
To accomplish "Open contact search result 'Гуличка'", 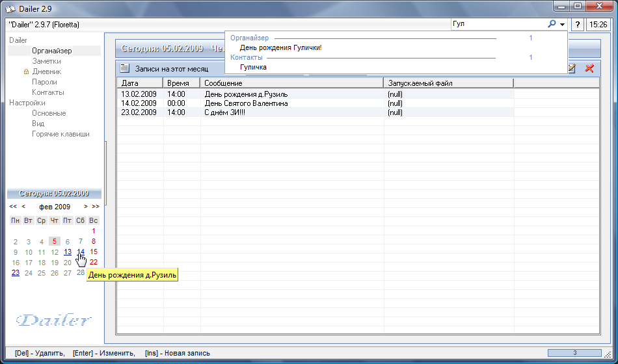I will pyautogui.click(x=253, y=67).
